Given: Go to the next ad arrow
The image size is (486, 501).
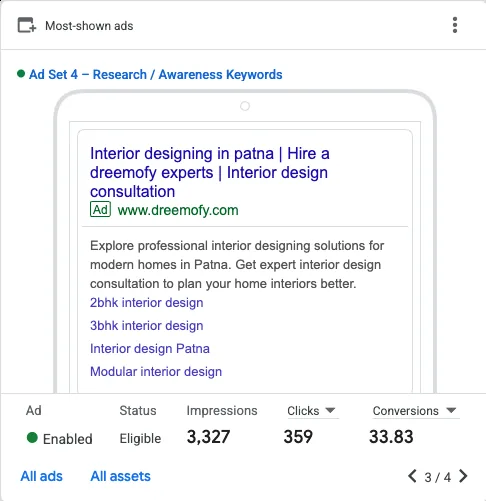Looking at the screenshot, I should tap(463, 476).
